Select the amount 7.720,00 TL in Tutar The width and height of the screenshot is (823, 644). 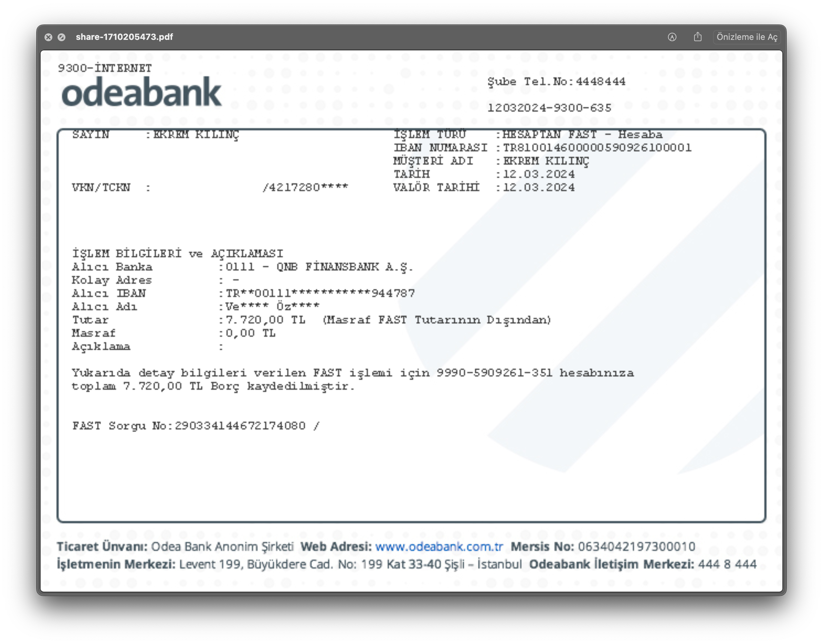pos(266,320)
